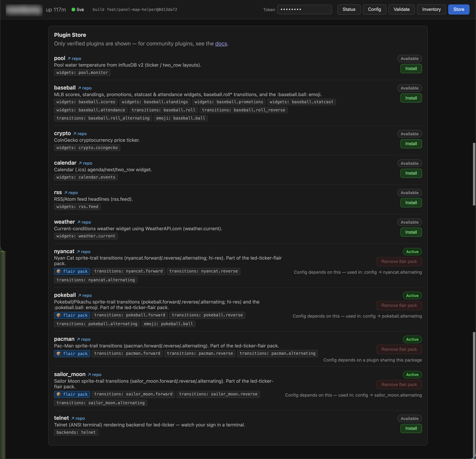Click the 'emoji: baseball.ball' tag
The height and width of the screenshot is (459, 476).
(x=181, y=118)
